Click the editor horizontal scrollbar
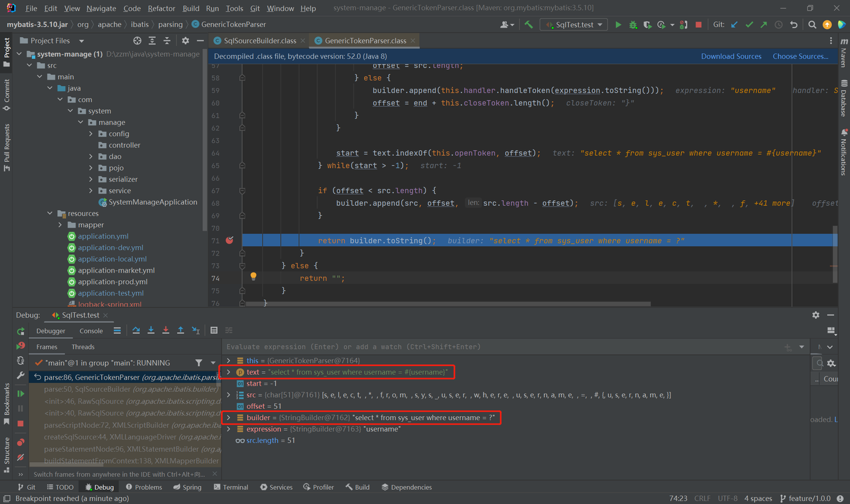Screen dimensions: 850x504 pos(449,304)
